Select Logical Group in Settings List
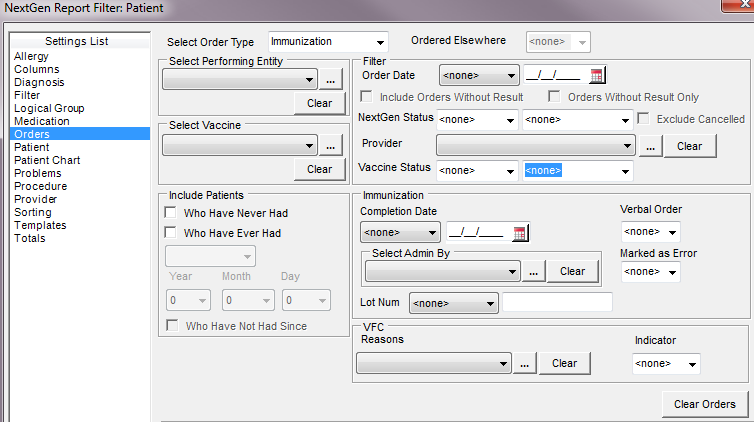 [49, 108]
